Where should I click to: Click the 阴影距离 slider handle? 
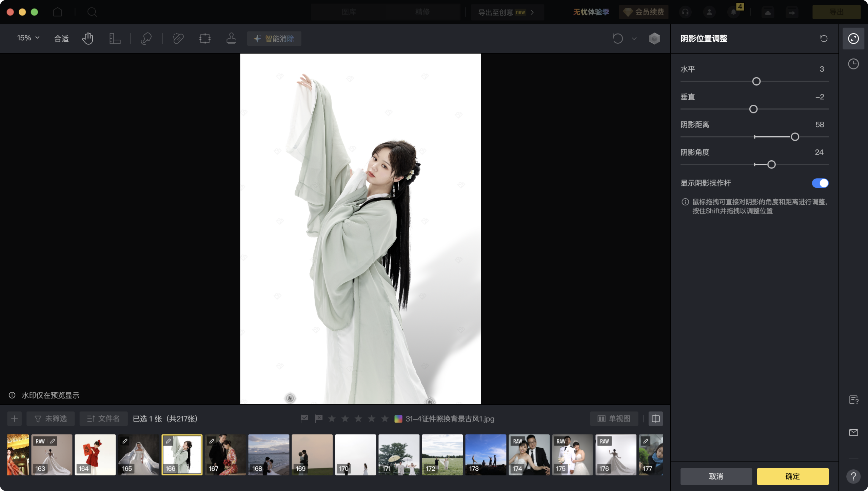click(795, 137)
